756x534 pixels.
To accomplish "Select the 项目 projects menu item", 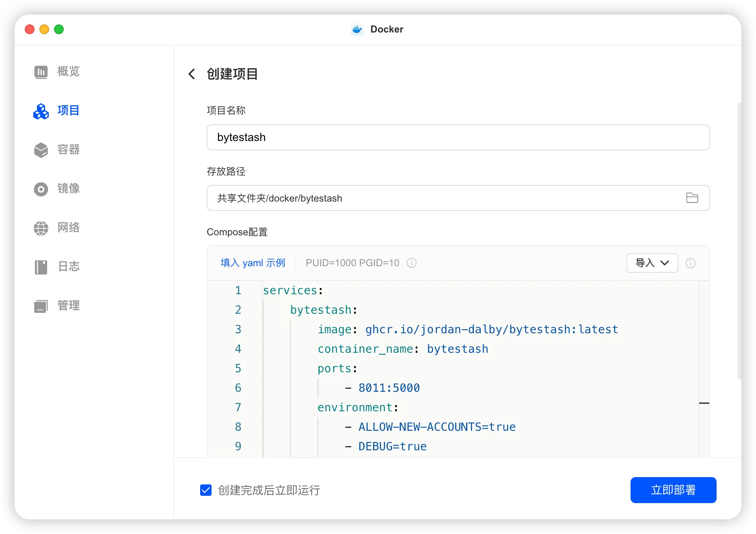I will tap(68, 111).
